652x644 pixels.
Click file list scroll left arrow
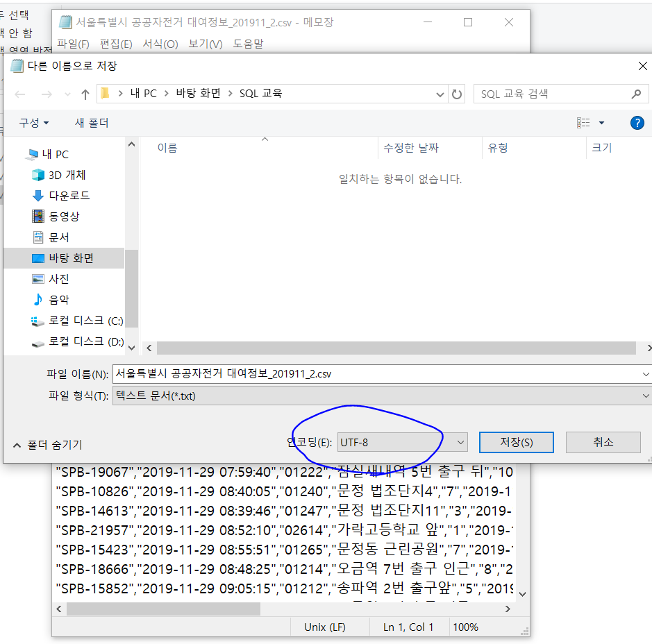click(x=149, y=348)
